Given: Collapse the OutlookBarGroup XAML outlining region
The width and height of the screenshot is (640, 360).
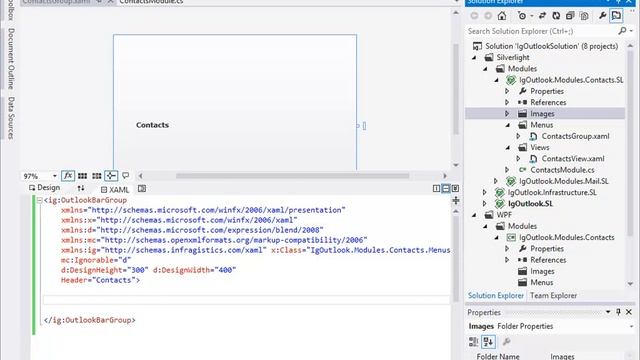Looking at the screenshot, I should point(40,200).
